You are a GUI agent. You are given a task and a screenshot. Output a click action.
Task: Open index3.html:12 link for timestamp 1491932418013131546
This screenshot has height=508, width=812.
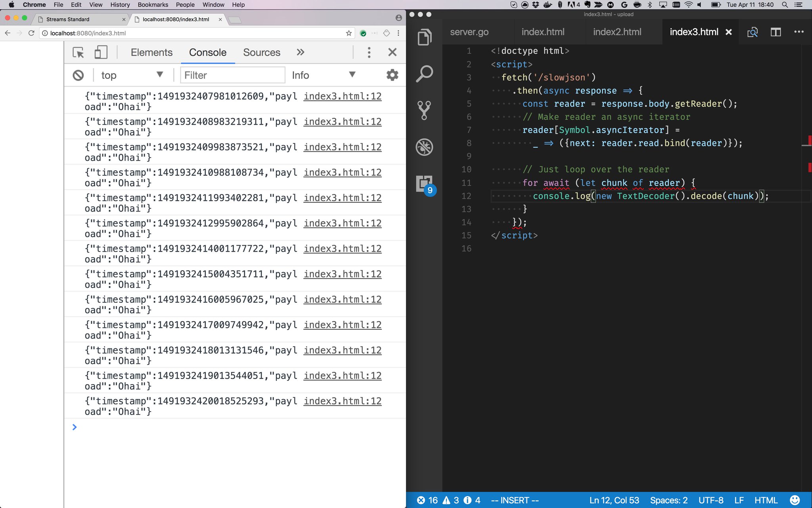(343, 350)
